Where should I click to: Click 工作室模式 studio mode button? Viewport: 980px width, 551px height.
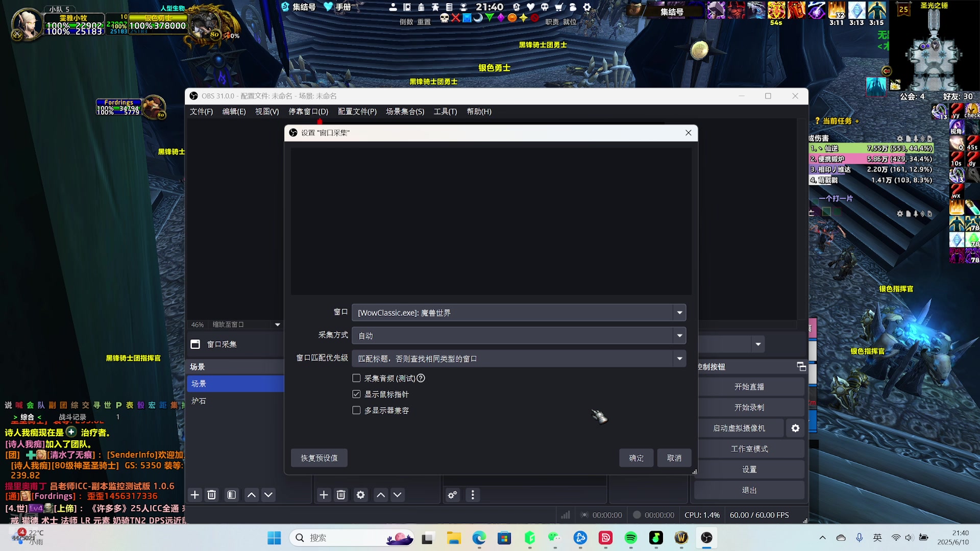749,449
